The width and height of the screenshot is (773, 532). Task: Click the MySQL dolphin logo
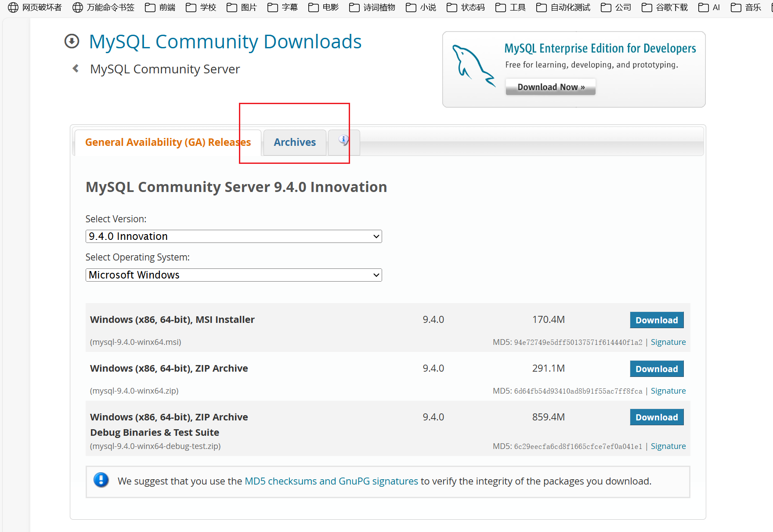point(473,65)
